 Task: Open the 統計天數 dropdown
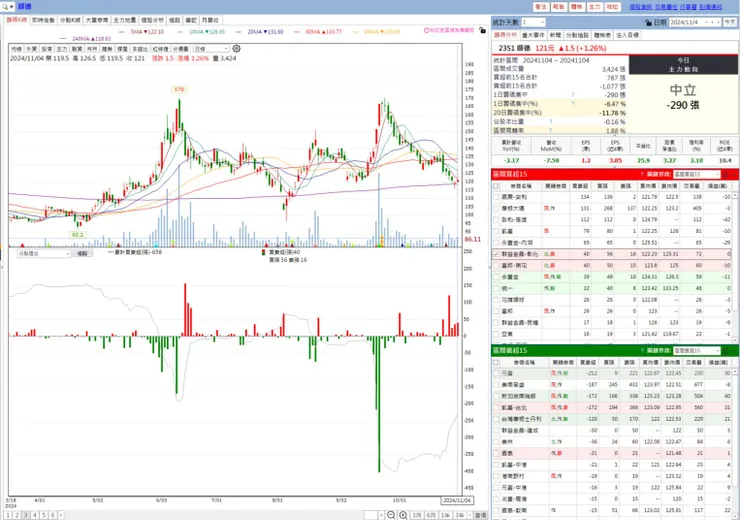tap(533, 22)
